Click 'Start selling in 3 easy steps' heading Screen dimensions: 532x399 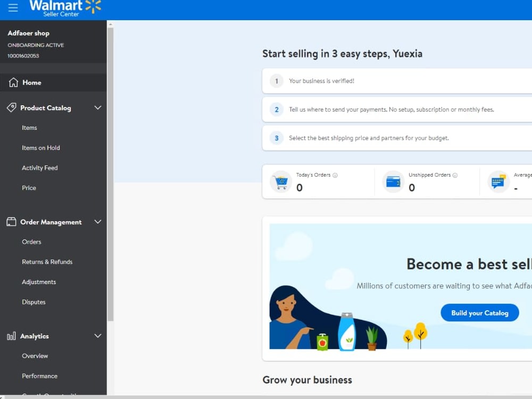pos(342,54)
